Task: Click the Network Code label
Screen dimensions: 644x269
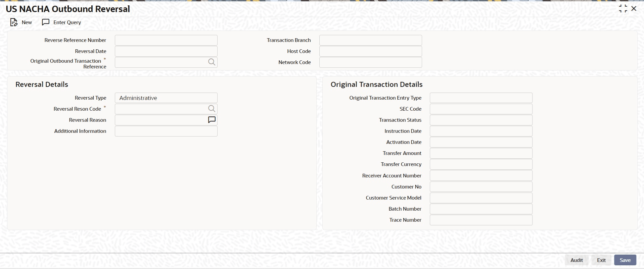Action: coord(294,62)
